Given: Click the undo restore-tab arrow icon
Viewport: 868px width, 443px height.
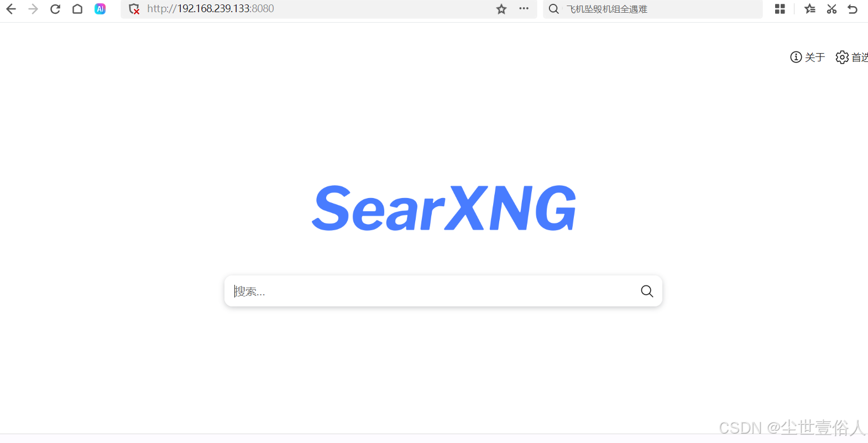Looking at the screenshot, I should [x=853, y=9].
